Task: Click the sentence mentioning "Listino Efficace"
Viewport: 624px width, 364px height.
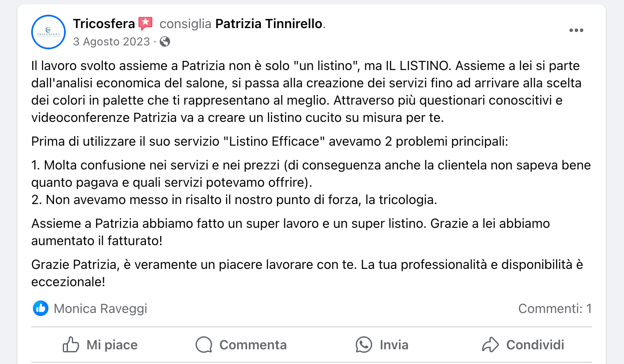Action: click(269, 141)
